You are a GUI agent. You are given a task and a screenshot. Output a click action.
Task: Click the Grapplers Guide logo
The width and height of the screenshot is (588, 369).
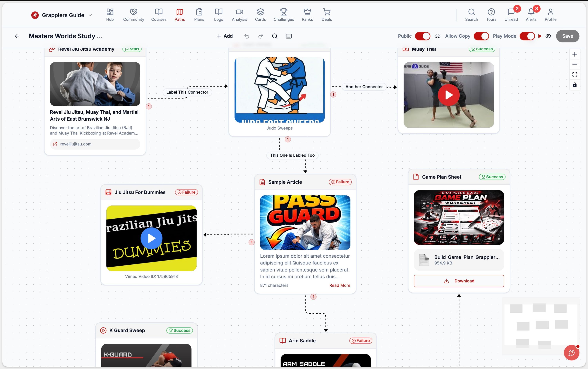click(x=35, y=15)
